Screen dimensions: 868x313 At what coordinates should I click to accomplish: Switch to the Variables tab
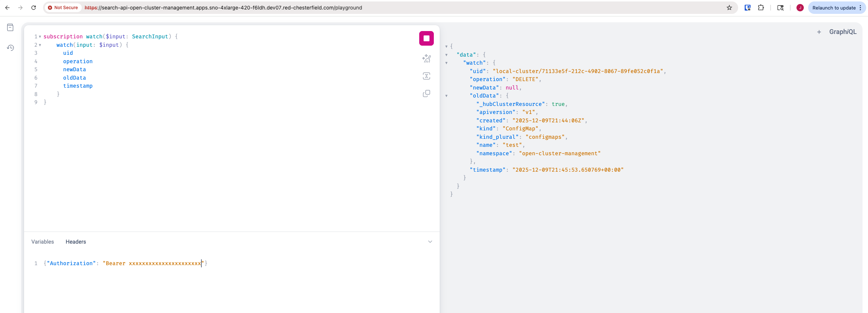(x=43, y=242)
